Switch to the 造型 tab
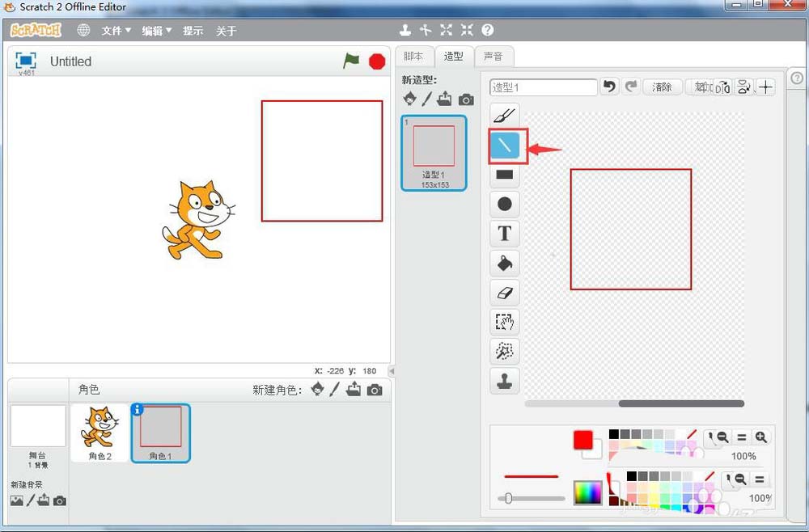The image size is (809, 532). [x=454, y=57]
